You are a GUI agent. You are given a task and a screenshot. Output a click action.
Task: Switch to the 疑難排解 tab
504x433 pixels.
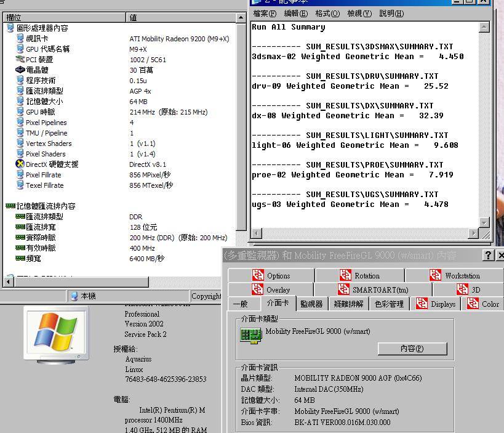point(349,304)
